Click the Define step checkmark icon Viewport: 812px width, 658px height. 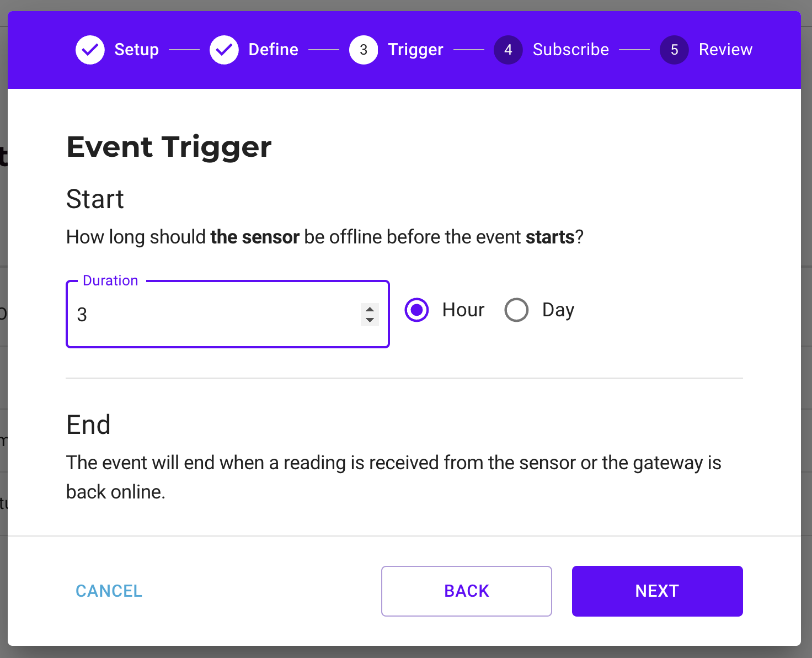coord(224,50)
